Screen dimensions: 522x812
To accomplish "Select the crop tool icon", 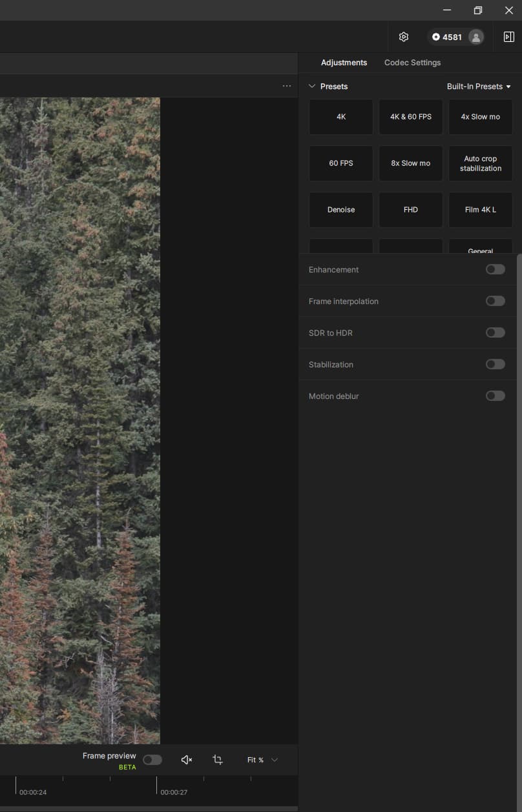I will click(x=218, y=760).
